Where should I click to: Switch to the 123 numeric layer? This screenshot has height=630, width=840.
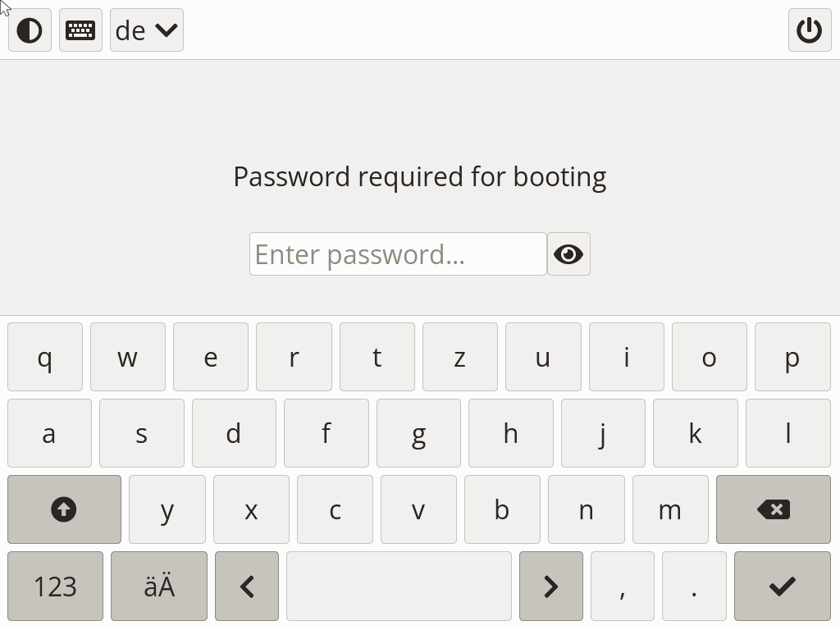(55, 587)
